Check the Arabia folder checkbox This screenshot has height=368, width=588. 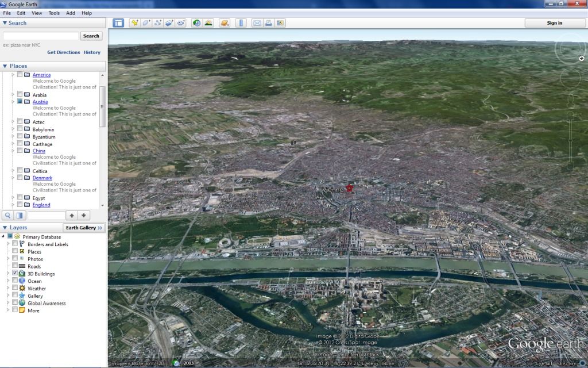tap(20, 94)
